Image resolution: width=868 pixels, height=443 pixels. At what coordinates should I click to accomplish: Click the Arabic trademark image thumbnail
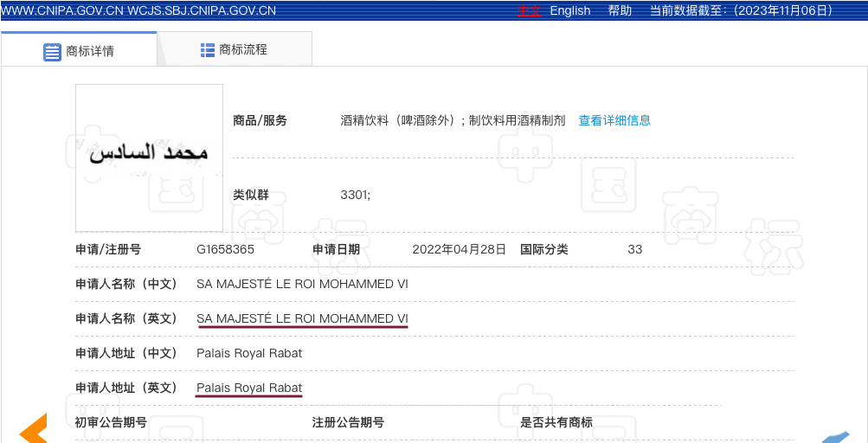tap(149, 157)
